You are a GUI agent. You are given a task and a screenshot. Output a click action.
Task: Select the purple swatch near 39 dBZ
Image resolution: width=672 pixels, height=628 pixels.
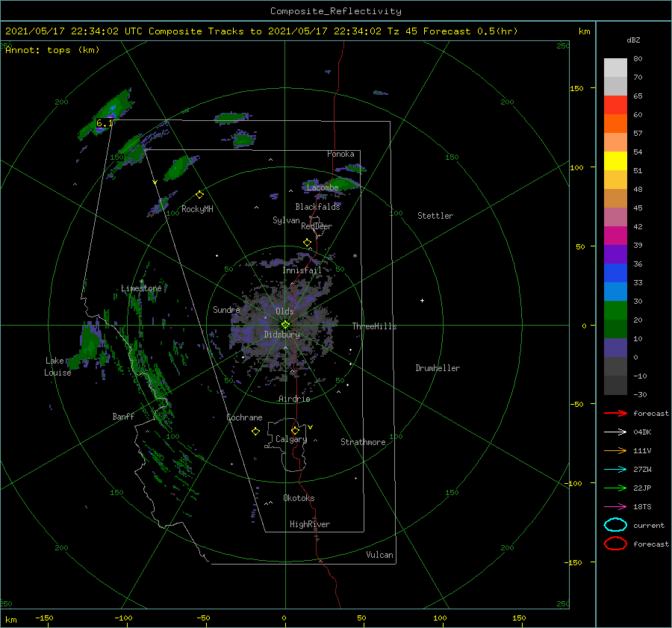(615, 254)
